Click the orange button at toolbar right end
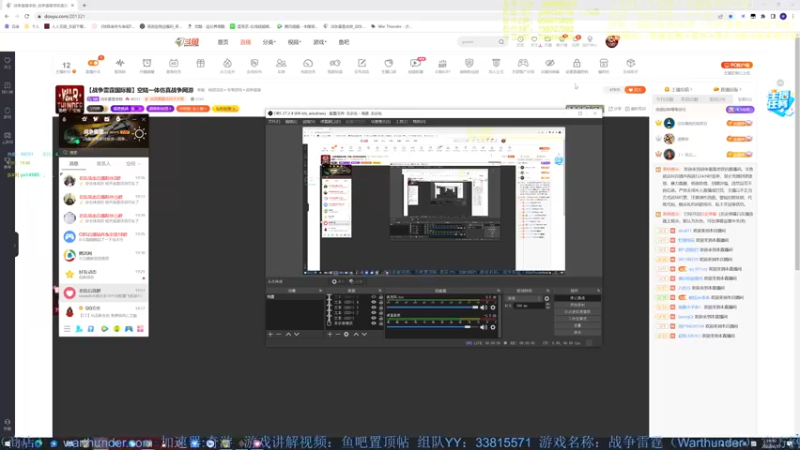 (x=737, y=65)
